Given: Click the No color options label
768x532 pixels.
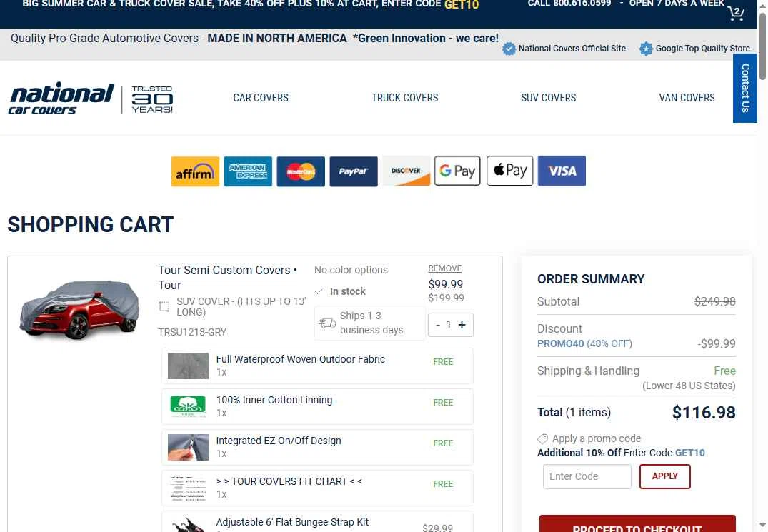Looking at the screenshot, I should 351,270.
